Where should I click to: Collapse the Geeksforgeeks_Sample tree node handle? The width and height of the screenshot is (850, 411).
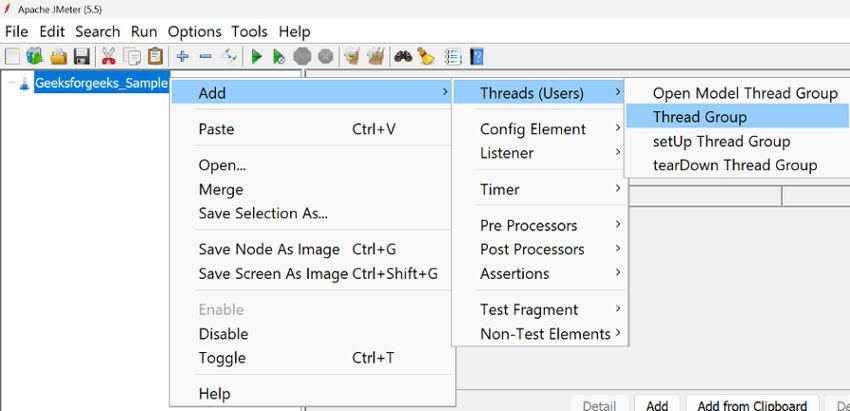pos(10,83)
